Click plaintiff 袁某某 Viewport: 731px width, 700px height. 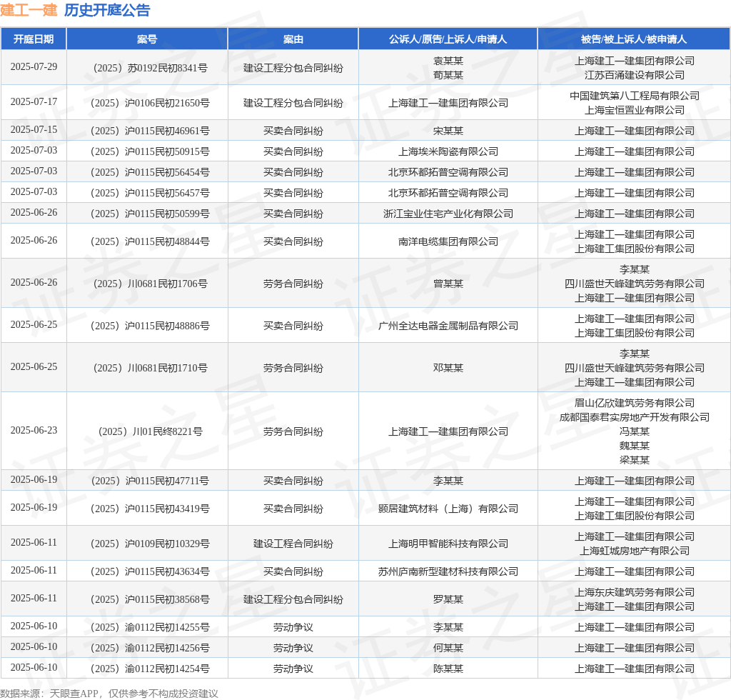pos(448,61)
